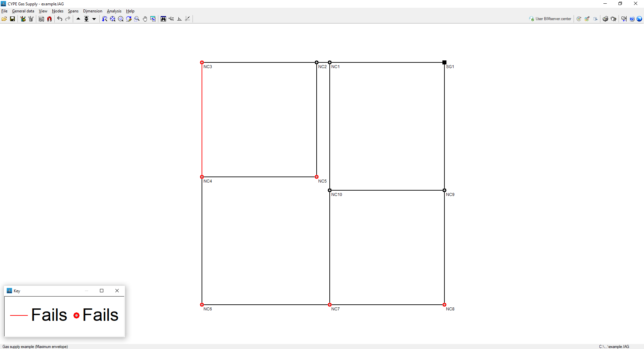Maximize the Key legend window
Image resolution: width=644 pixels, height=349 pixels.
pos(102,291)
